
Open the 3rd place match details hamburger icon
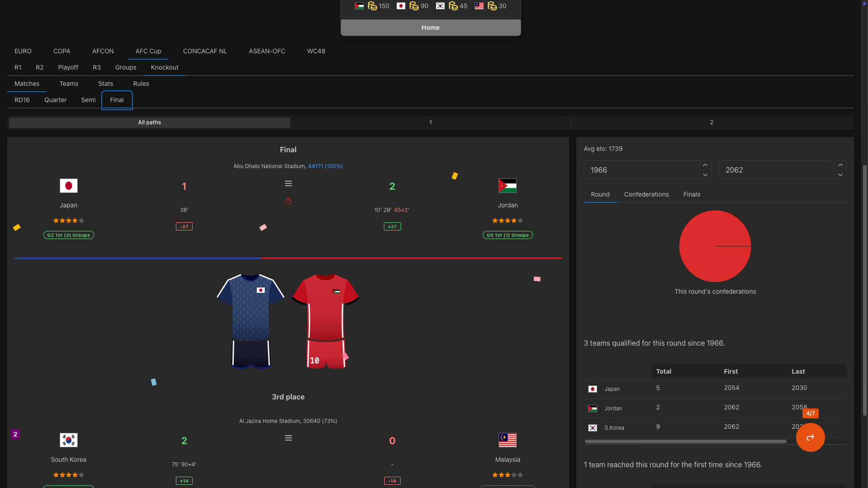click(288, 438)
